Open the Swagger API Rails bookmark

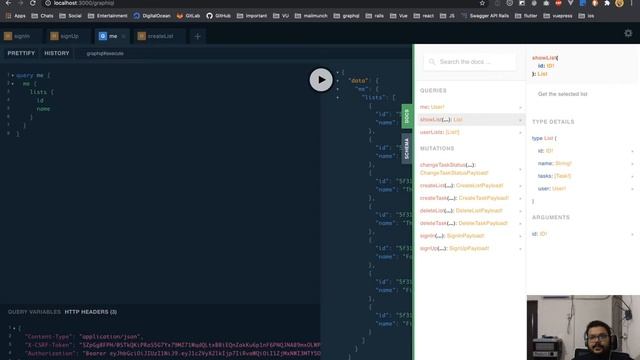(x=485, y=16)
